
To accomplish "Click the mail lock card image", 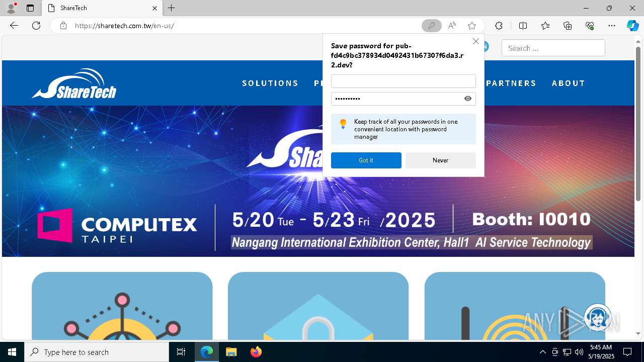I will [318, 306].
